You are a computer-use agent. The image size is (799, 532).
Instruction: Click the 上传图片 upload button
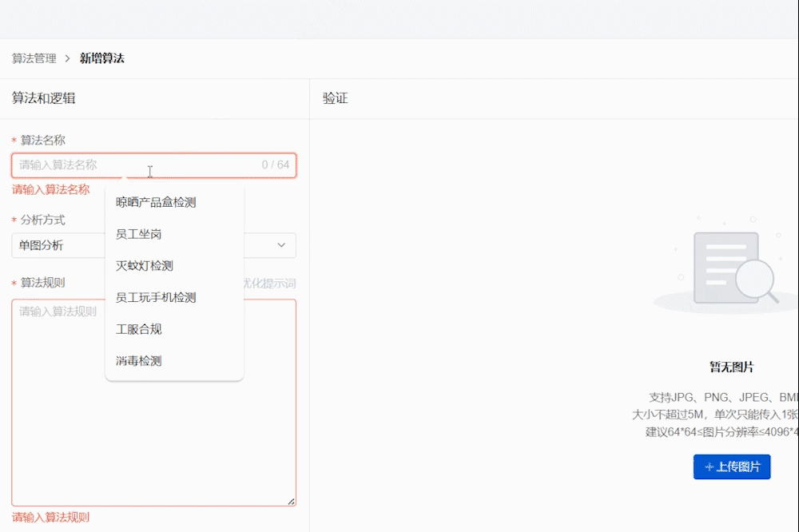pos(731,467)
